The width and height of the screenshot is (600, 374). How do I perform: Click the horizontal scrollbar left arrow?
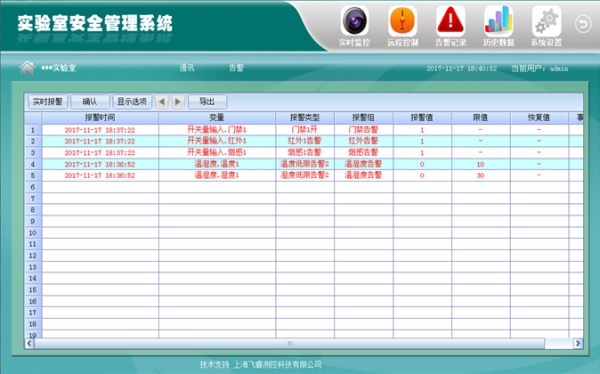[29, 343]
